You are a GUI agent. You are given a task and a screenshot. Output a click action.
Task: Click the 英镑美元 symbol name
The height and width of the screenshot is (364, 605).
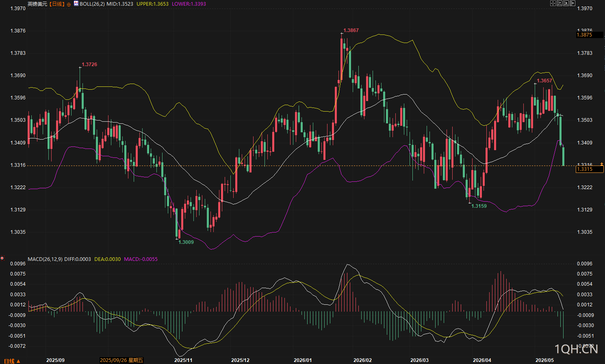point(37,4)
